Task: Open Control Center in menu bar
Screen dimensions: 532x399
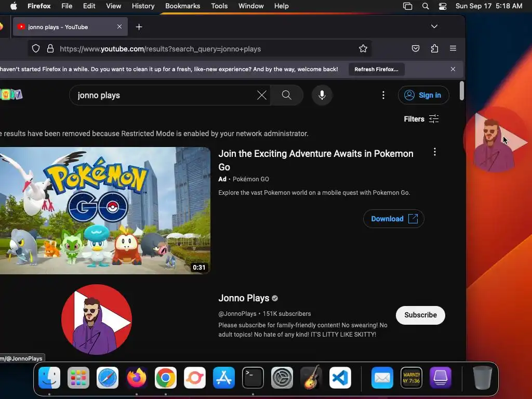Action: (x=443, y=6)
